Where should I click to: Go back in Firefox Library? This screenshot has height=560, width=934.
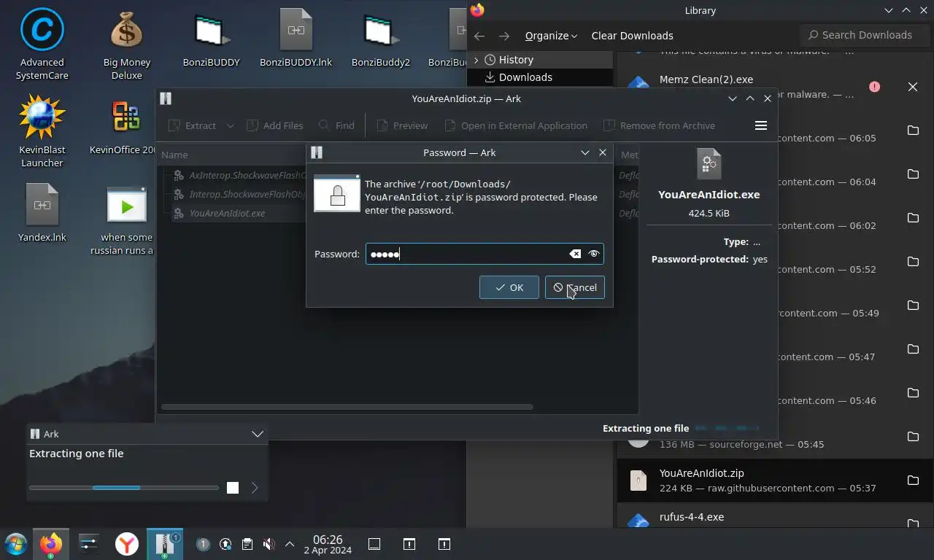point(479,36)
